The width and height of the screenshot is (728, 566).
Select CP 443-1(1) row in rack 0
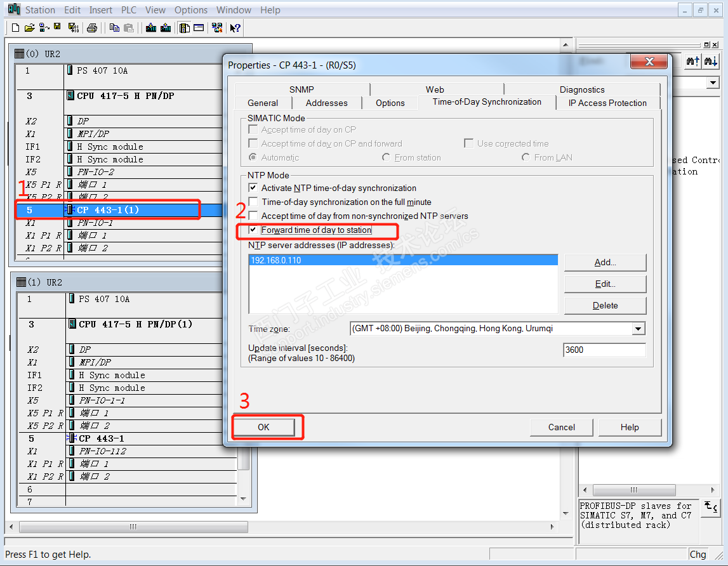(119, 210)
